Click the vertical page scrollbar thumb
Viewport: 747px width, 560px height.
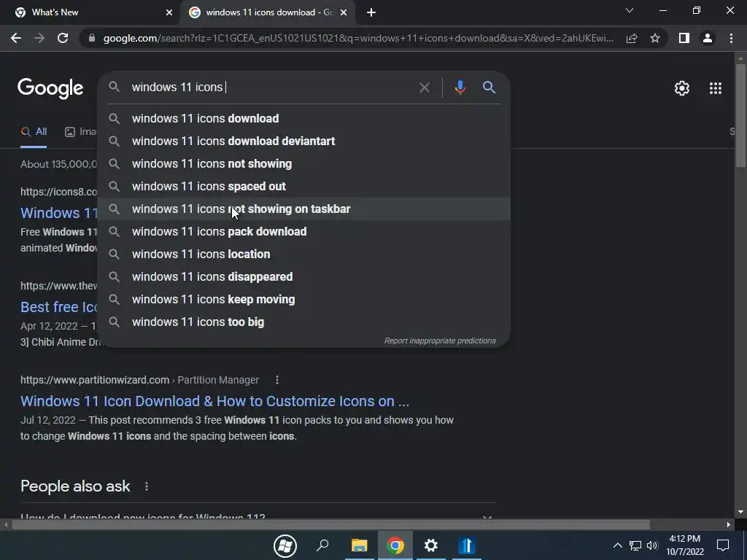pos(740,115)
